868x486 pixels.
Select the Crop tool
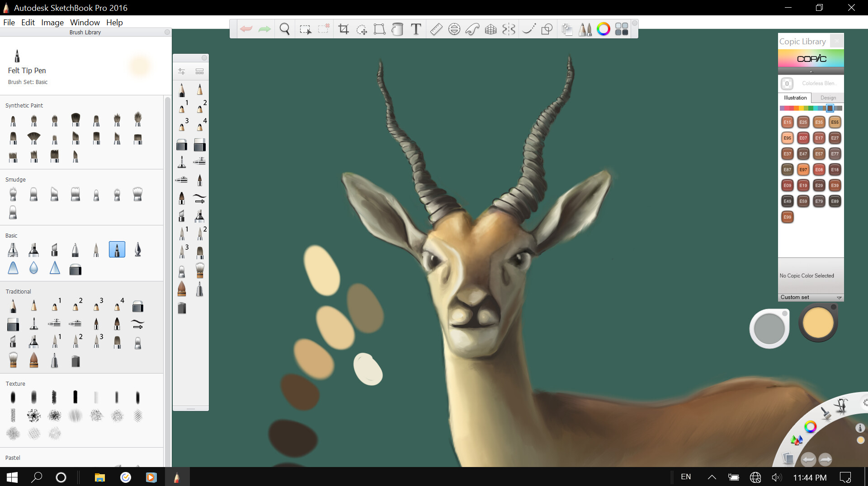[x=344, y=29]
